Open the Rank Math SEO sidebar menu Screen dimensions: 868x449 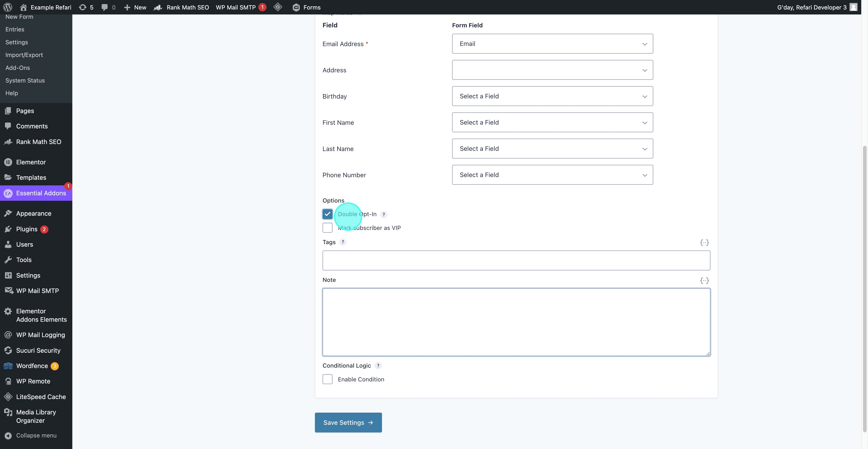pyautogui.click(x=36, y=142)
